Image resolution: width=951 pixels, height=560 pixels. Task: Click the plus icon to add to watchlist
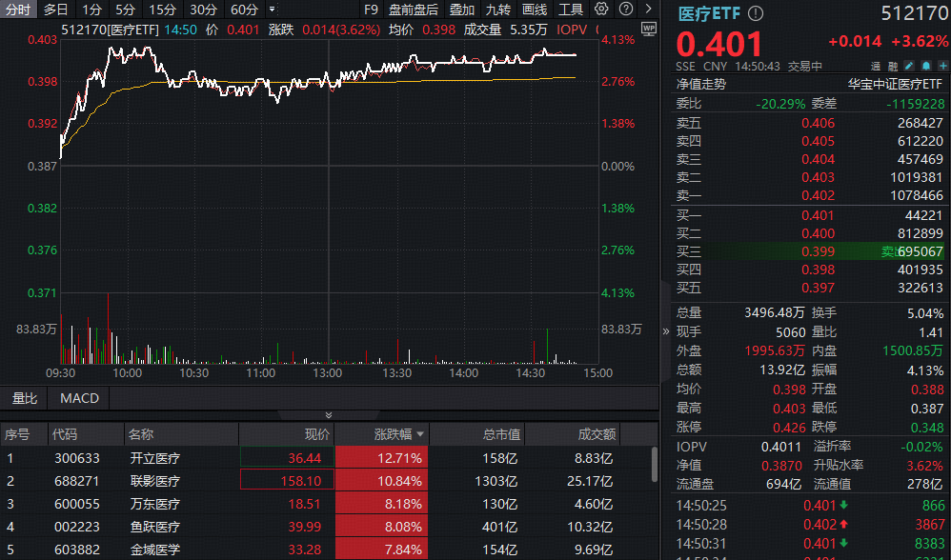tap(943, 65)
